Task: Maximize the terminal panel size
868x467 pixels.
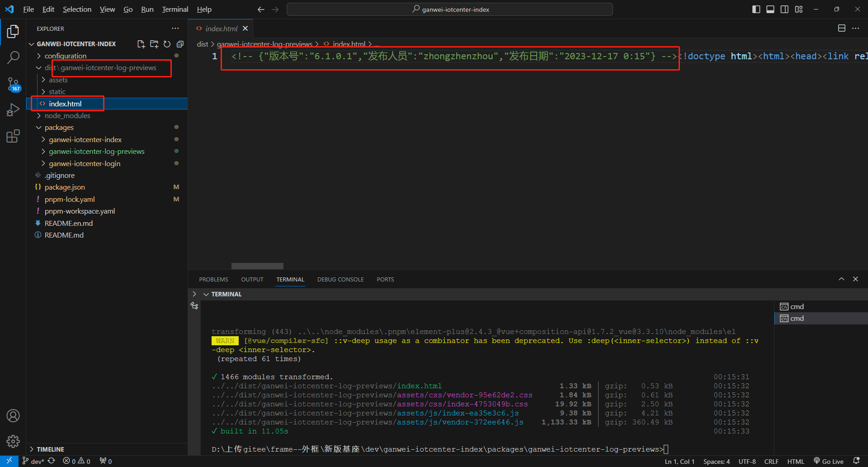Action: coord(841,279)
